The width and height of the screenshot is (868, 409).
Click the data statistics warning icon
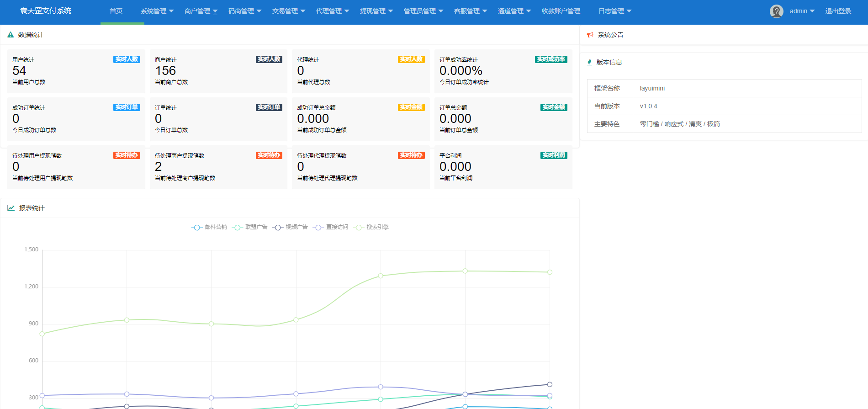point(11,35)
